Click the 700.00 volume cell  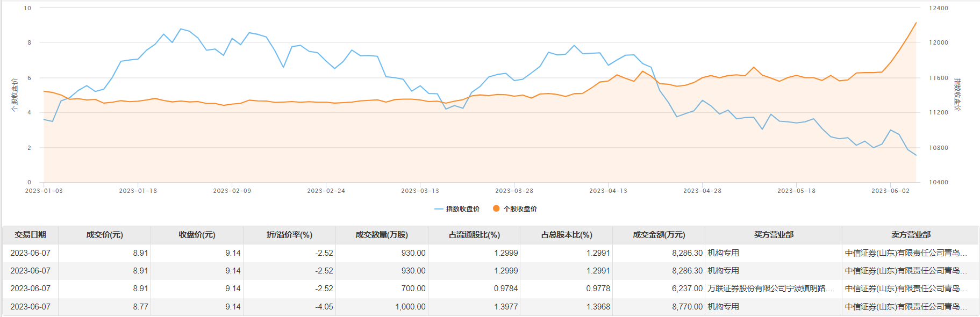point(413,289)
